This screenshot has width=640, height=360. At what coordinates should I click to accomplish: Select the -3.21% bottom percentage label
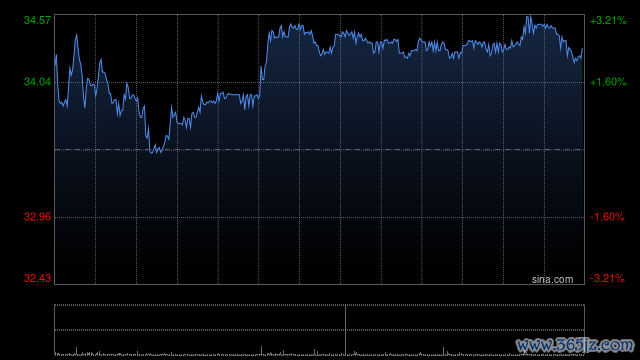pyautogui.click(x=607, y=278)
